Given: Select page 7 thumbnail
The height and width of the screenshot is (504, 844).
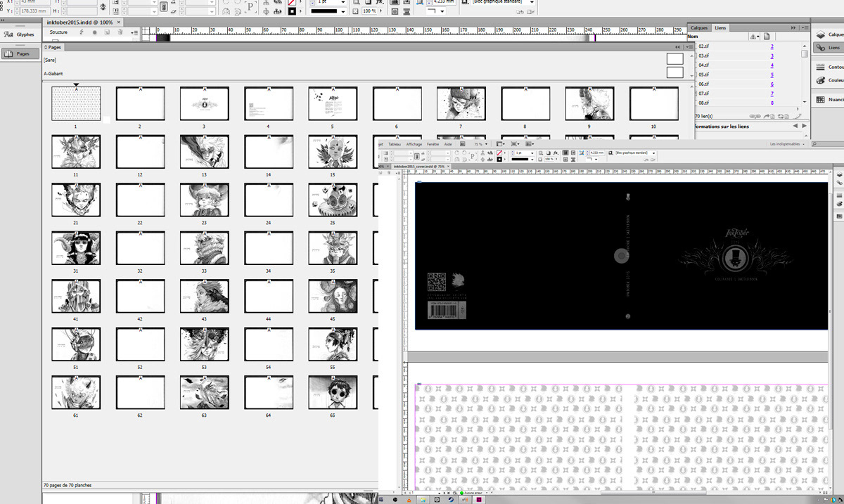Looking at the screenshot, I should [x=461, y=104].
